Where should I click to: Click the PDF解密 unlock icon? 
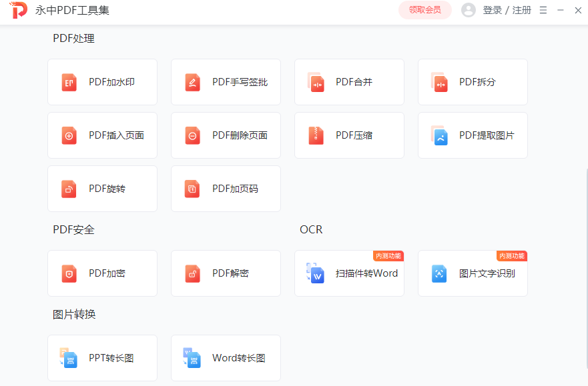192,274
